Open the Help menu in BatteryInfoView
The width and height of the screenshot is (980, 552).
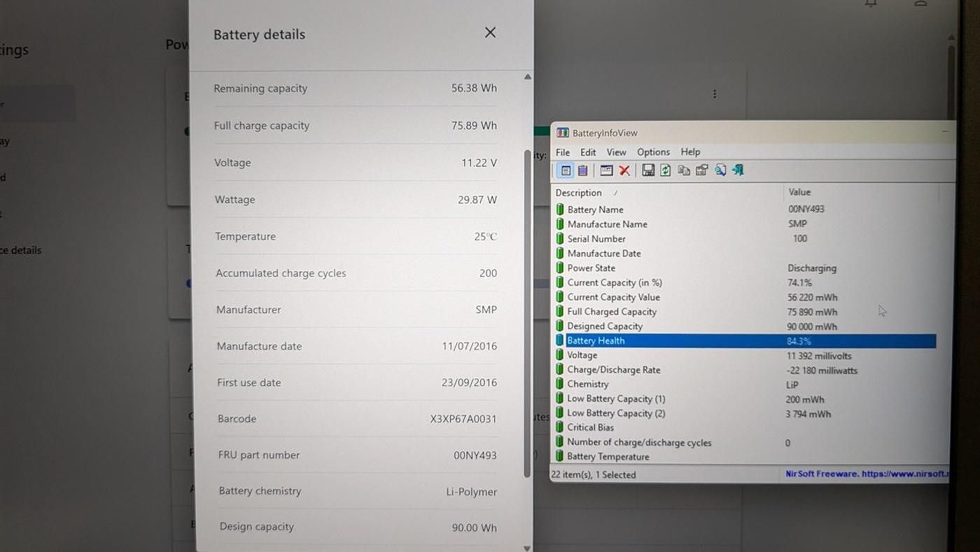690,152
